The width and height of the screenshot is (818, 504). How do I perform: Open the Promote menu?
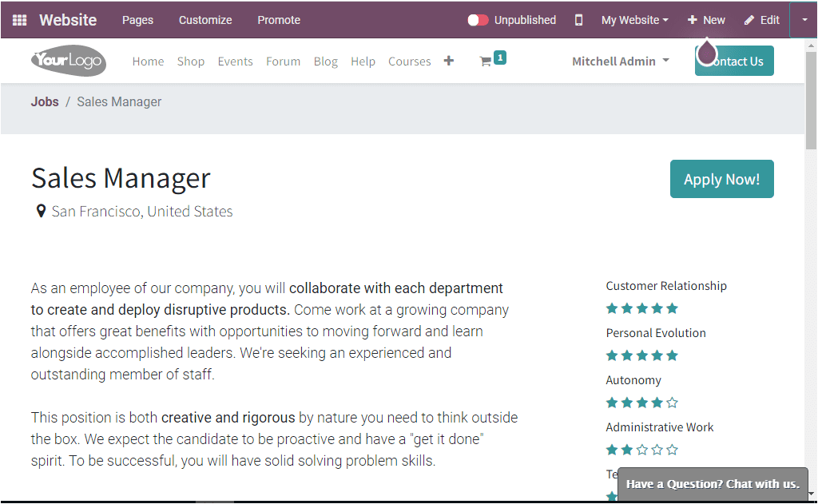tap(279, 20)
